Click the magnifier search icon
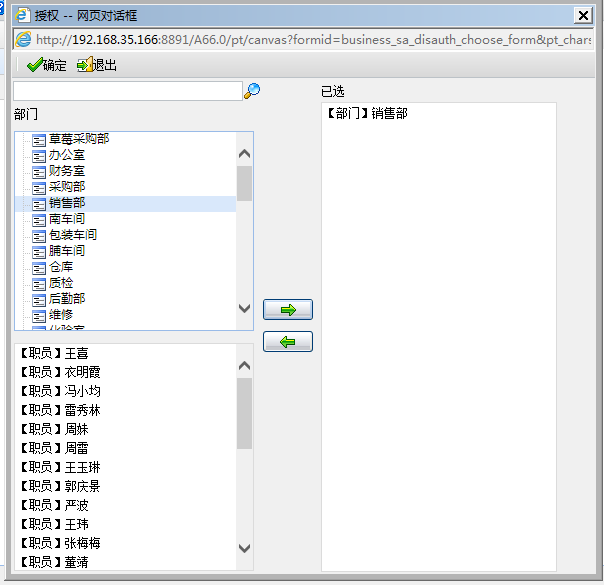Image resolution: width=604 pixels, height=585 pixels. [252, 91]
